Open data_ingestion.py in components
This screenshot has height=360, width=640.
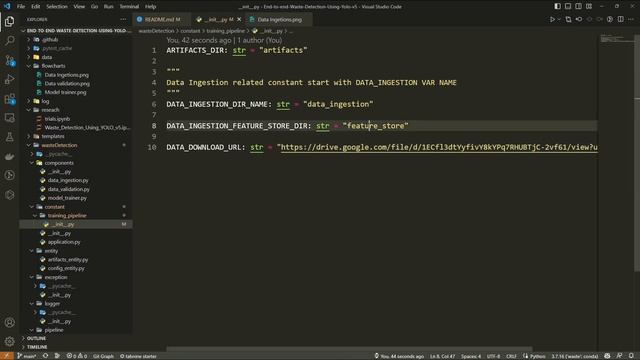coord(68,180)
